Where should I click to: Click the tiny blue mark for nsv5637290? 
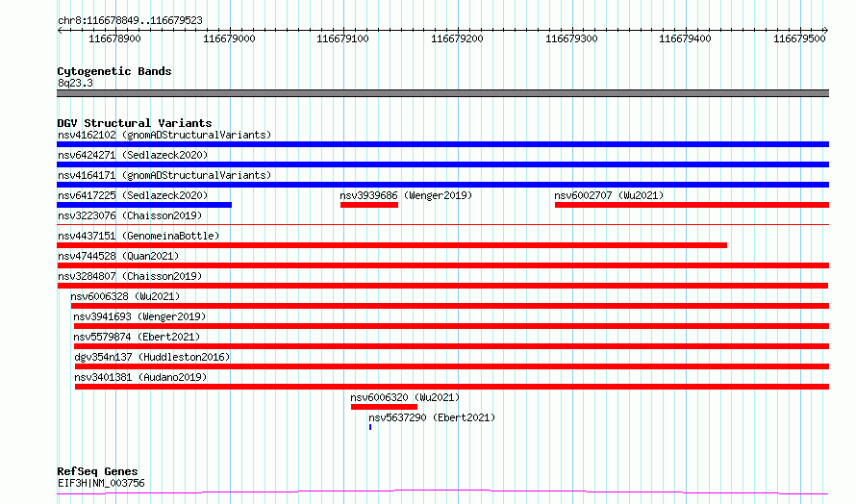click(370, 427)
